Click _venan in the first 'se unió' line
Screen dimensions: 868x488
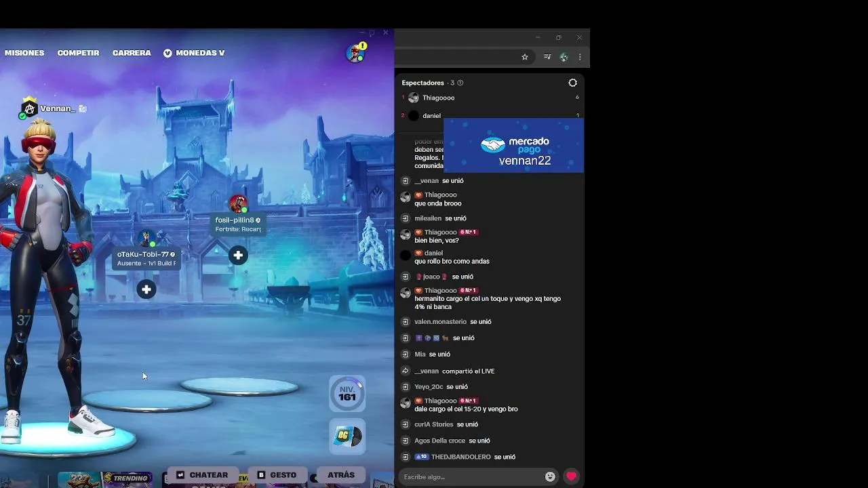click(x=427, y=181)
